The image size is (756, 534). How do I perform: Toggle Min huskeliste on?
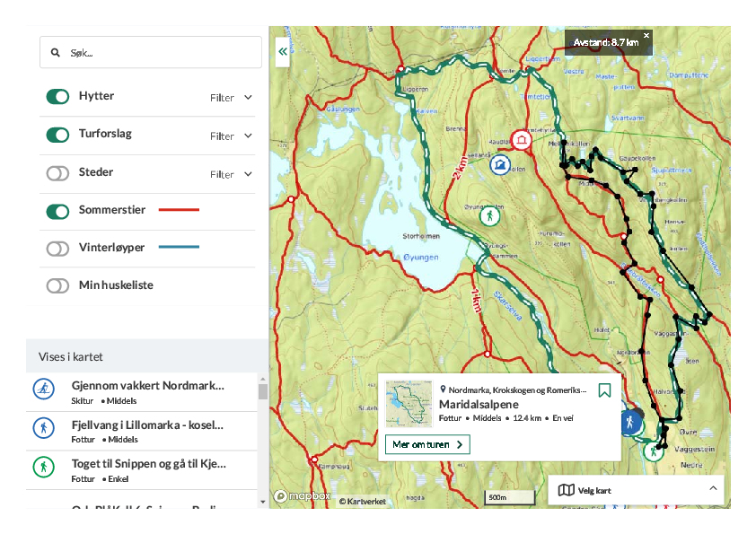click(57, 286)
